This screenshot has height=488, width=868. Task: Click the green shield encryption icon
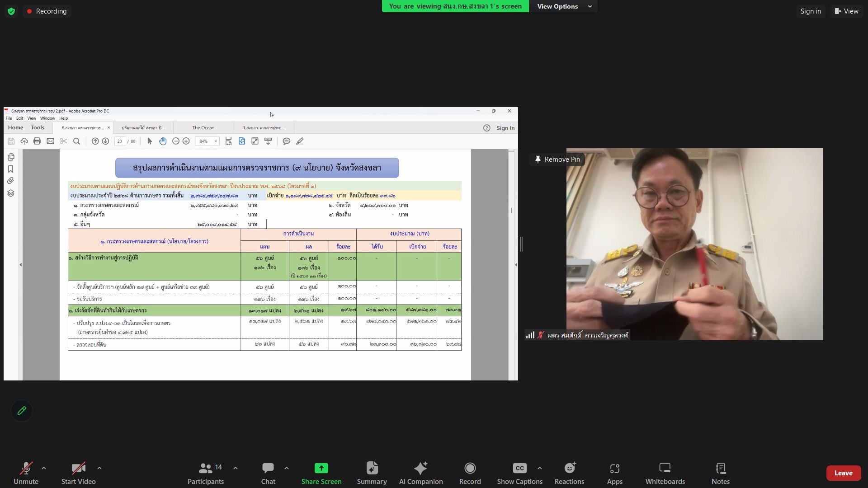click(x=11, y=11)
